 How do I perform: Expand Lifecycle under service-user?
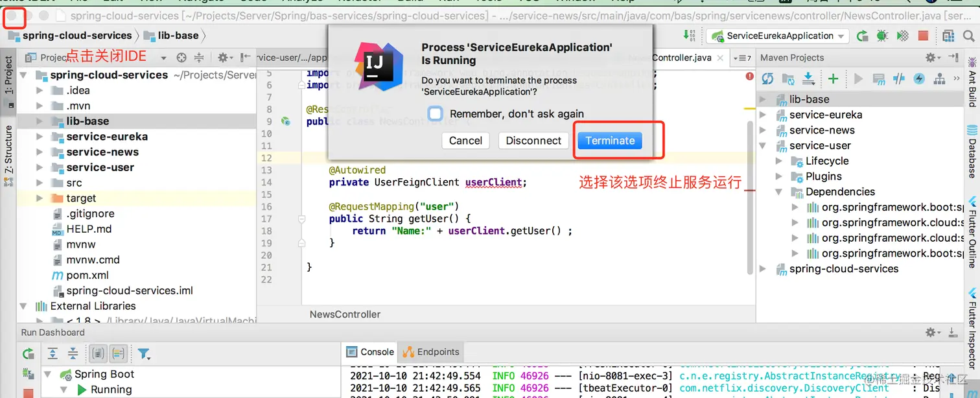click(780, 161)
